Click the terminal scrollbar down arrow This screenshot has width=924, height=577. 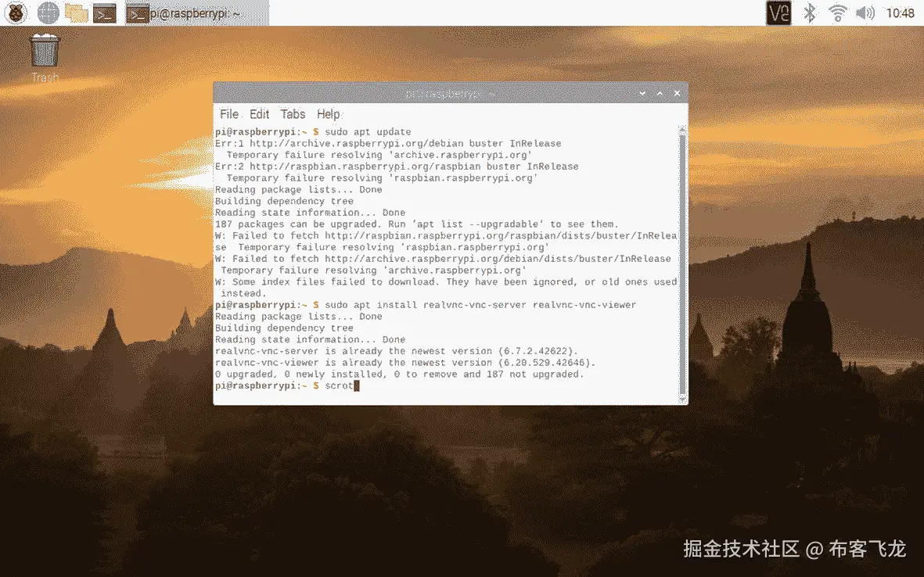click(682, 400)
